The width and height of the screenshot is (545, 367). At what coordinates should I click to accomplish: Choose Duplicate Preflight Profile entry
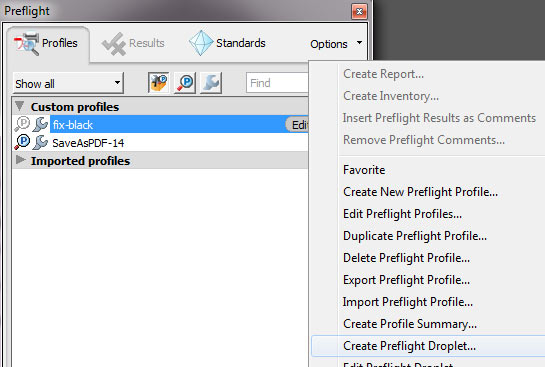coord(415,236)
